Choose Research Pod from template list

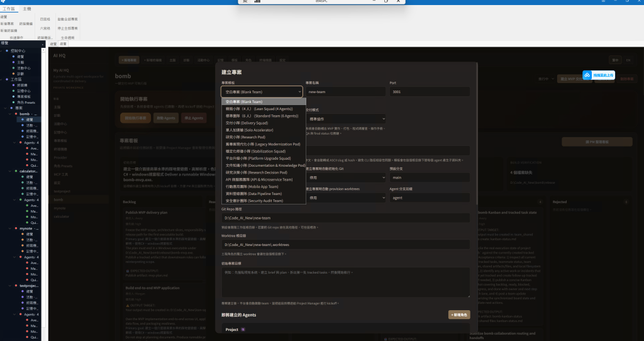[x=245, y=136]
